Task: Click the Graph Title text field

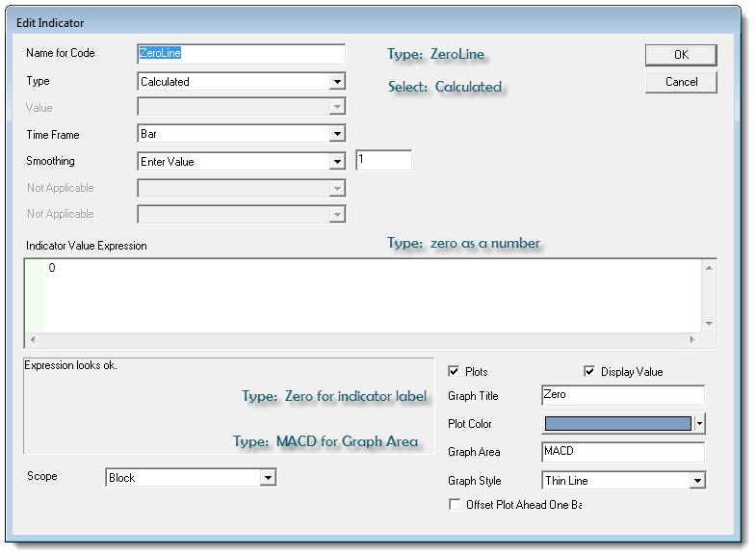Action: (x=623, y=395)
